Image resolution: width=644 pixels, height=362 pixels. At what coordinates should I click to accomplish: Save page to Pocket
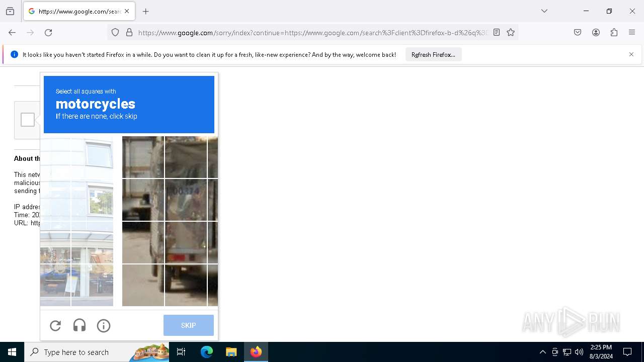(578, 33)
